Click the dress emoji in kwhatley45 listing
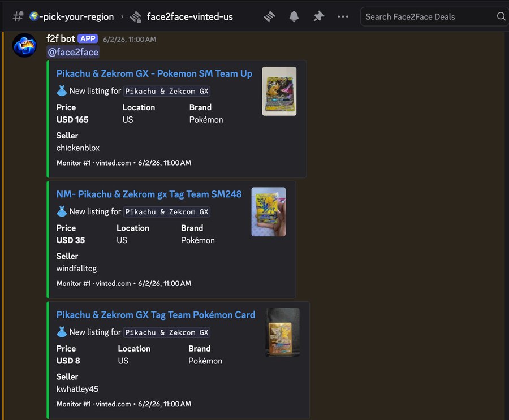The height and width of the screenshot is (420, 509). [x=62, y=332]
